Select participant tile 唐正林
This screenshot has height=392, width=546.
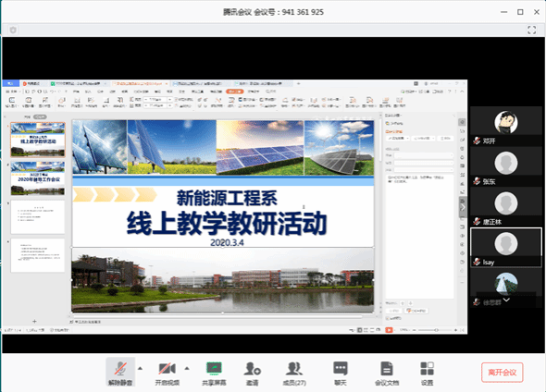pyautogui.click(x=506, y=206)
